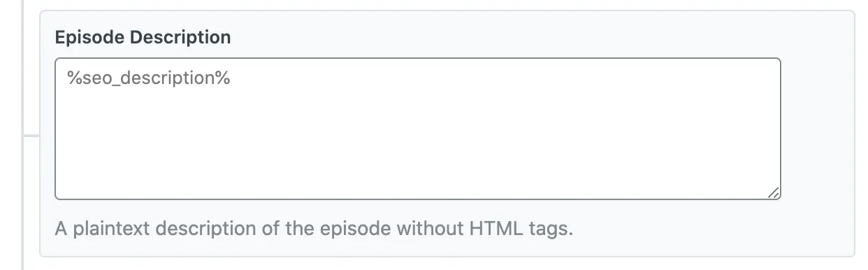Click the %seo_description% placeholder text
868x270 pixels.
coord(149,78)
